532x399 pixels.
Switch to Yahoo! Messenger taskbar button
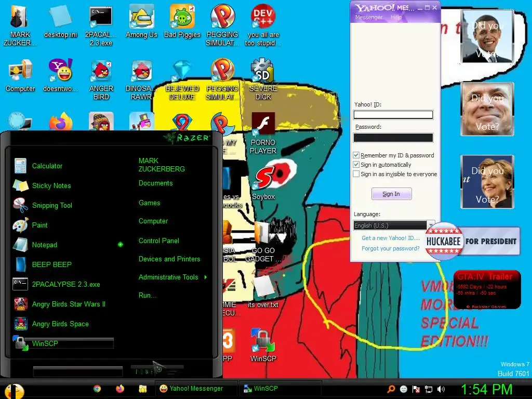tap(196, 389)
